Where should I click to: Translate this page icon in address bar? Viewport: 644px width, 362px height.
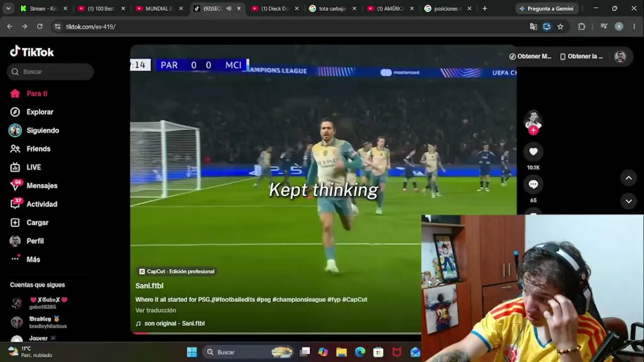point(533,27)
